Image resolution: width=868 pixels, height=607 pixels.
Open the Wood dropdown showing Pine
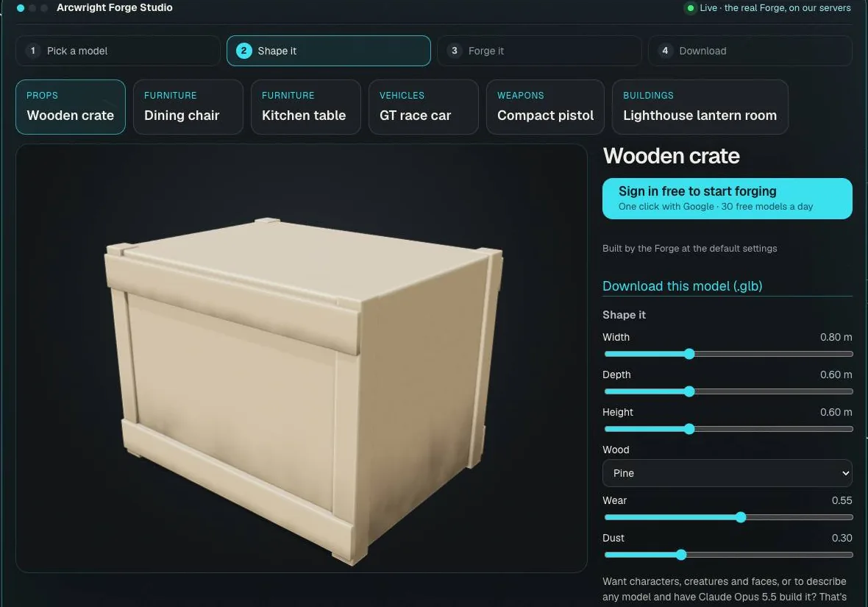728,473
